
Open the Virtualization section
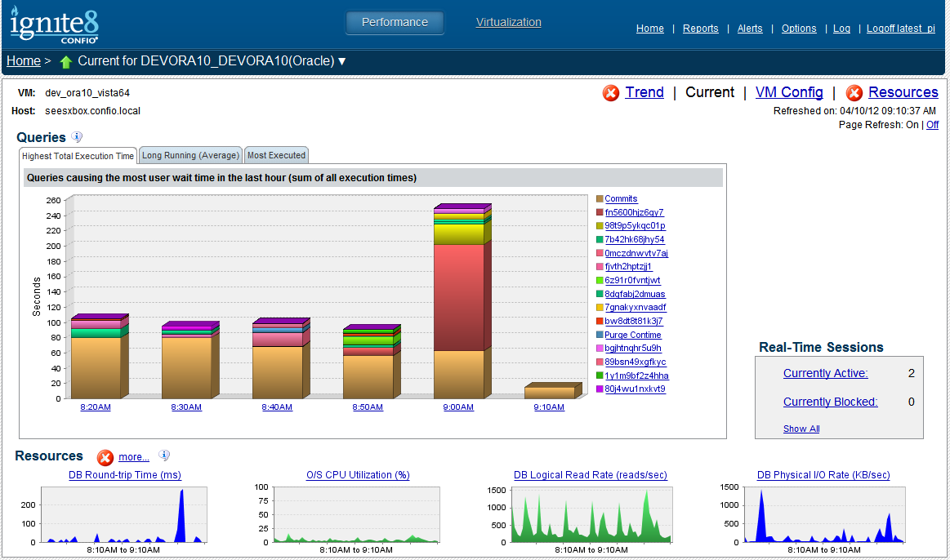[x=508, y=22]
